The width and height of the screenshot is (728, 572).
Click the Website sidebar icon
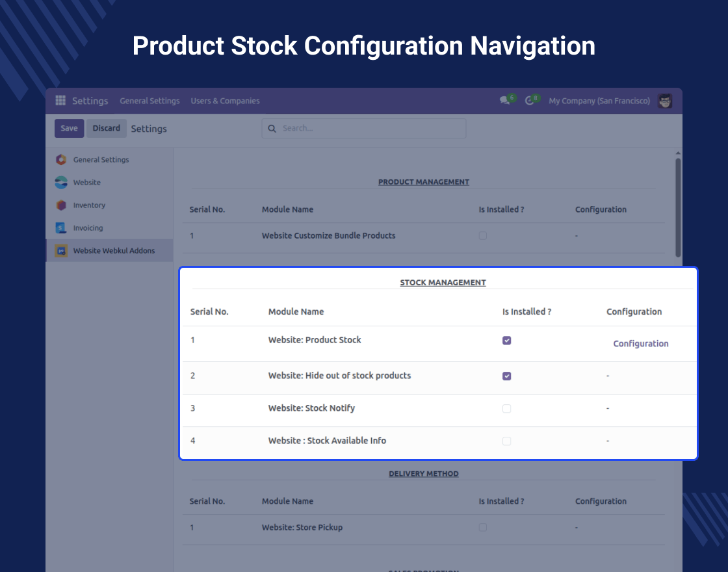tap(61, 183)
